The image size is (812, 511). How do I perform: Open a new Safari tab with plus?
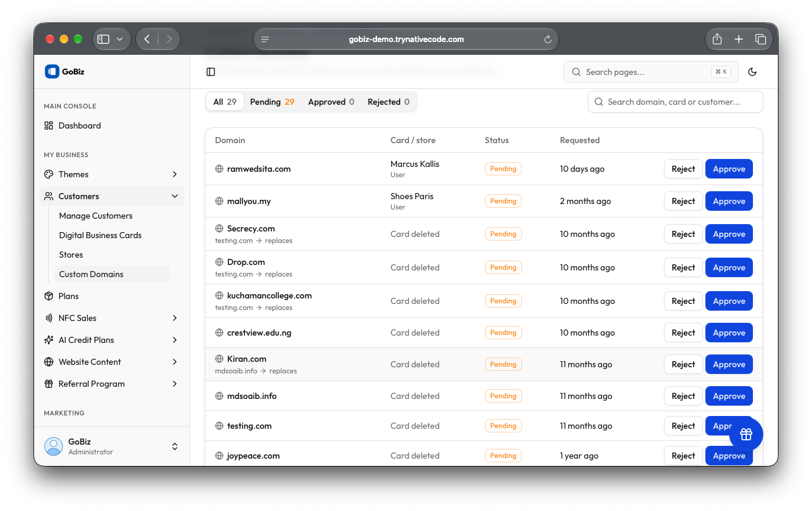(739, 39)
